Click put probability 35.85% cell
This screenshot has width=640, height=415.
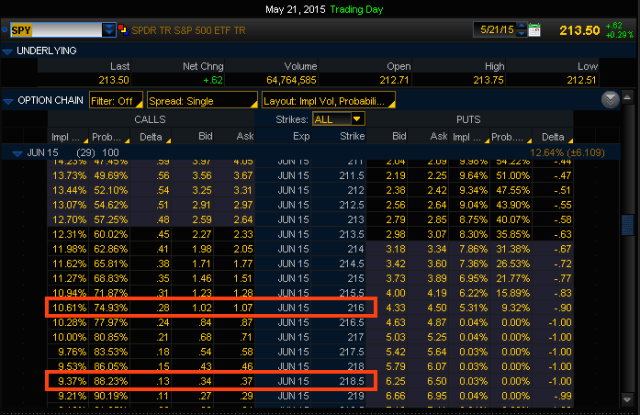(513, 234)
